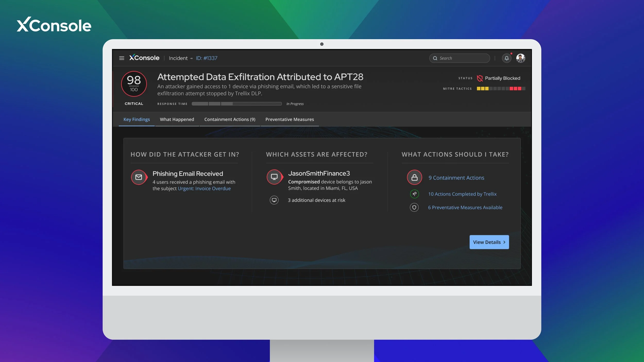Image resolution: width=644 pixels, height=362 pixels.
Task: Click the phishing email envelope icon
Action: tap(139, 177)
